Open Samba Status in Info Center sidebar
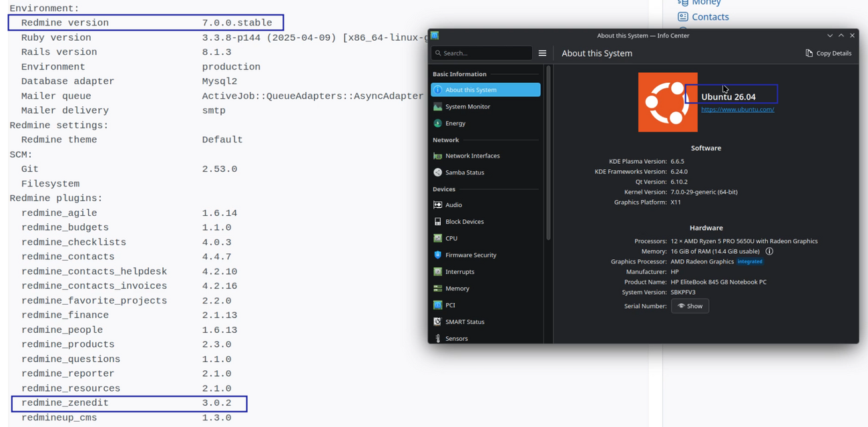The height and width of the screenshot is (427, 868). 485,172
